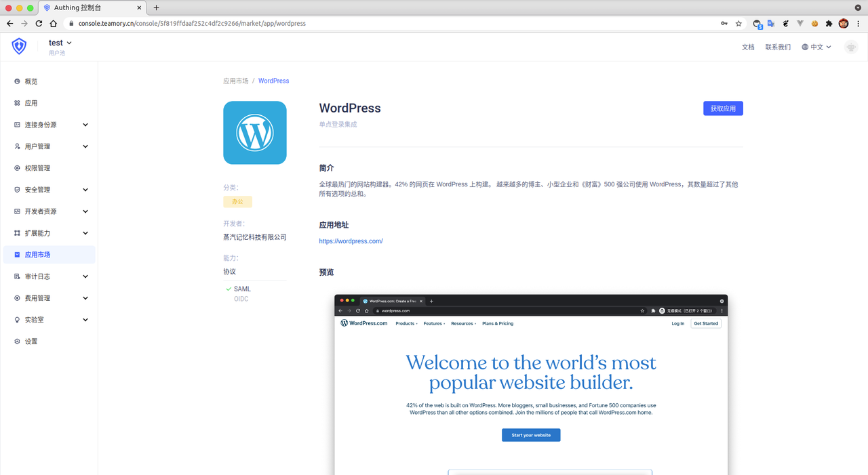The height and width of the screenshot is (475, 868).
Task: Expand the 审计日志 chevron
Action: coord(85,276)
